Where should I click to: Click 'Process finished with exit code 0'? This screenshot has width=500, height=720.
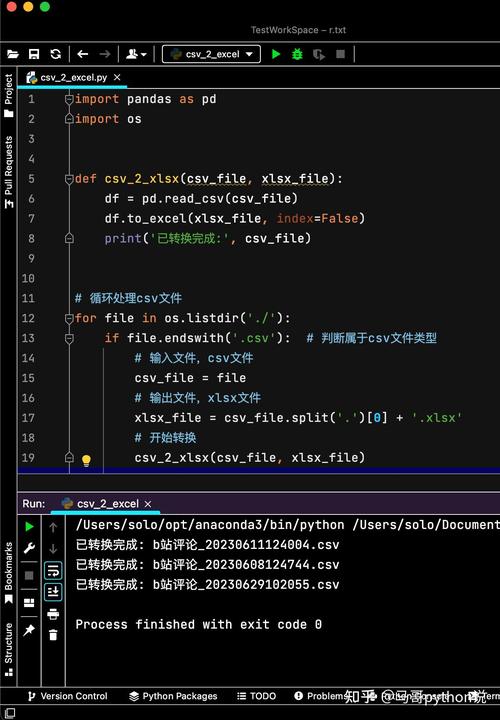pos(199,624)
